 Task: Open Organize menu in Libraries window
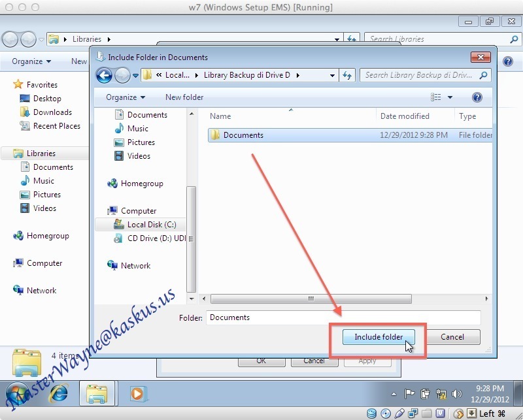coord(31,61)
